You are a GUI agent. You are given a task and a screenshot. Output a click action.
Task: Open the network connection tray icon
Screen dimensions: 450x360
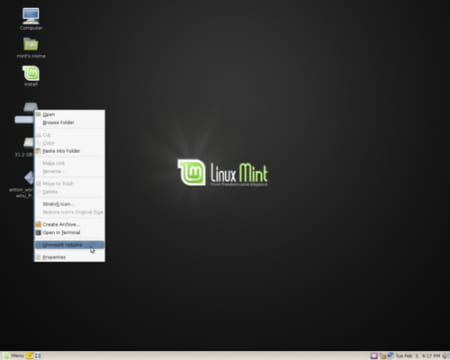coord(390,356)
